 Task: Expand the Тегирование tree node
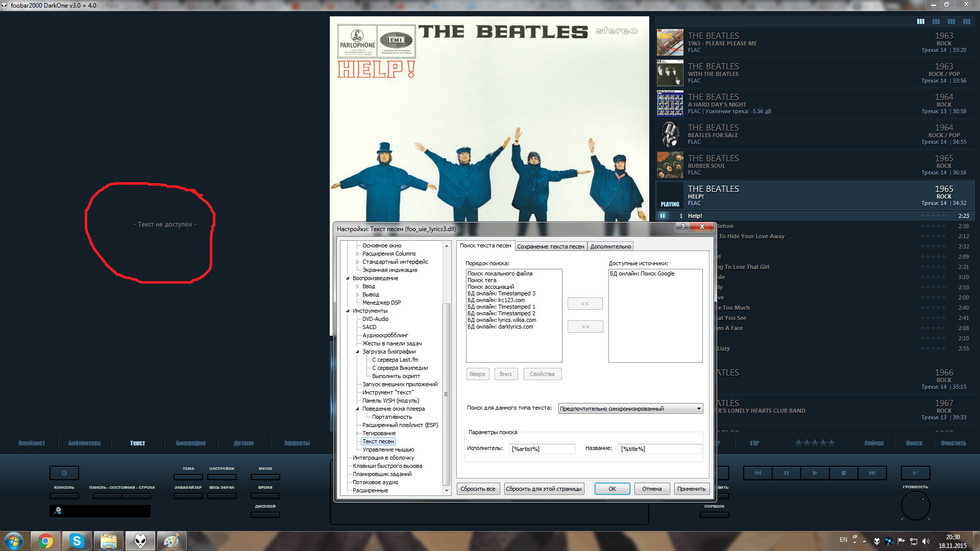(357, 433)
